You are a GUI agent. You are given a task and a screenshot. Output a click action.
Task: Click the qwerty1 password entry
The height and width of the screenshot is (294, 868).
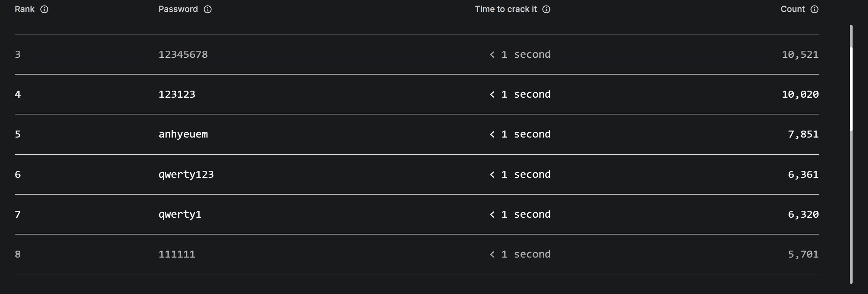pos(180,214)
